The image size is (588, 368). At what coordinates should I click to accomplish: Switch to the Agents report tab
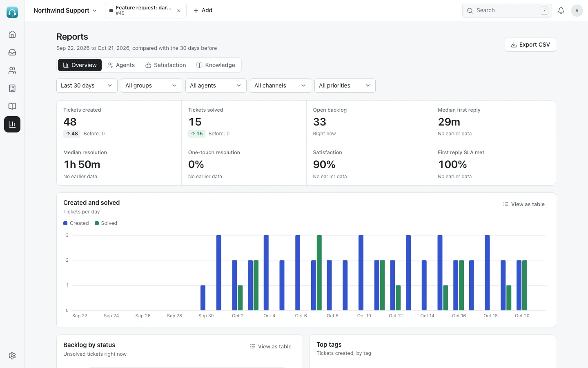(x=121, y=65)
